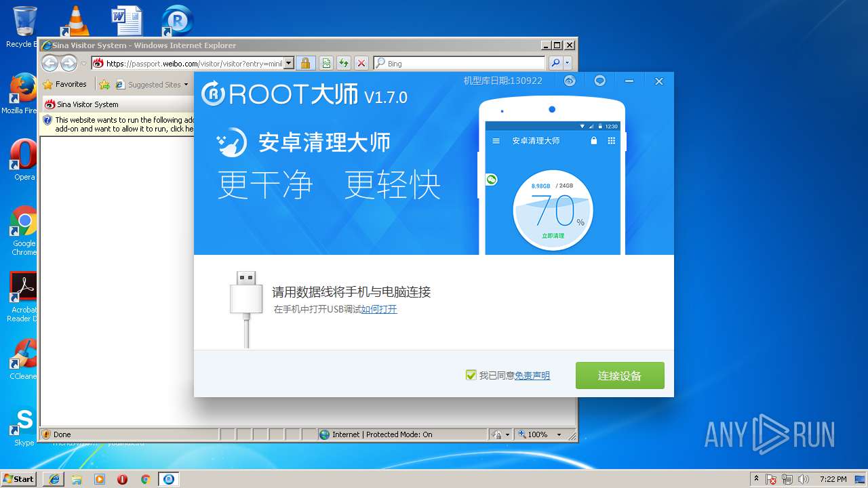Open Windows Explorer from the taskbar
868x488 pixels.
(x=77, y=479)
